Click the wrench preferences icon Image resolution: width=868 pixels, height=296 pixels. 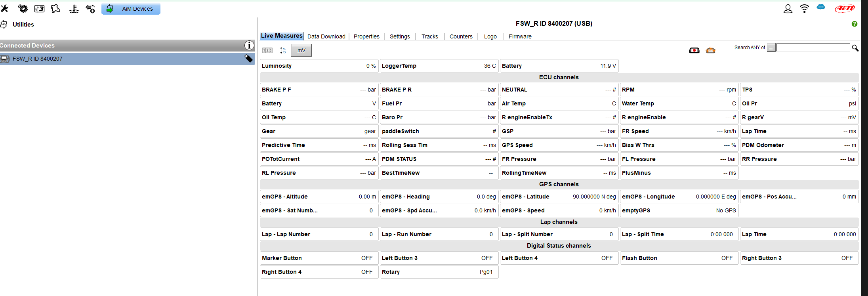click(5, 8)
